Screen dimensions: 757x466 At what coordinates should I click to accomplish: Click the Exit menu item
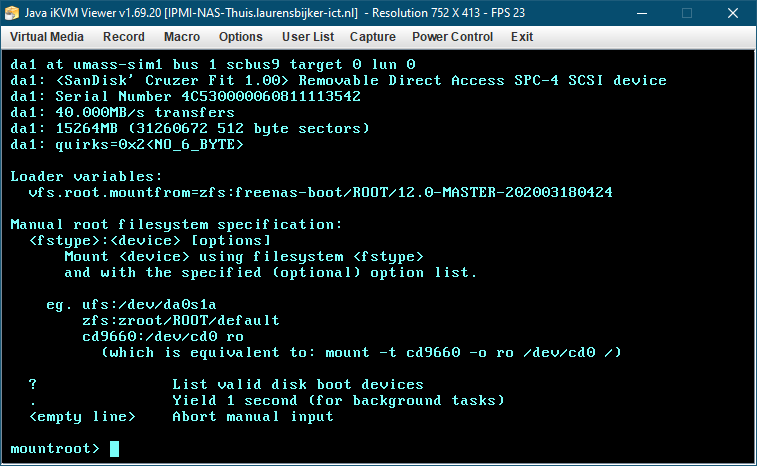pos(521,37)
